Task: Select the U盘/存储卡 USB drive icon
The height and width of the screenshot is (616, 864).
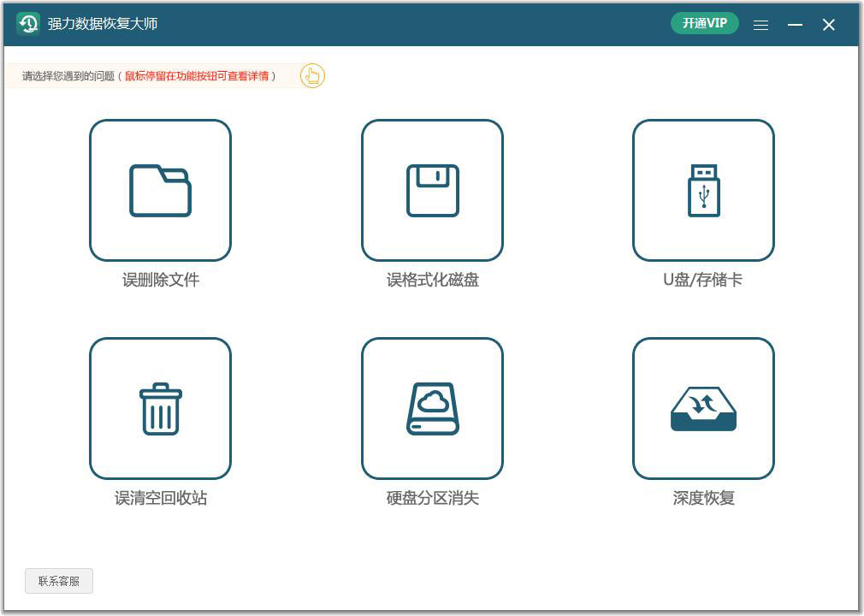Action: click(703, 190)
